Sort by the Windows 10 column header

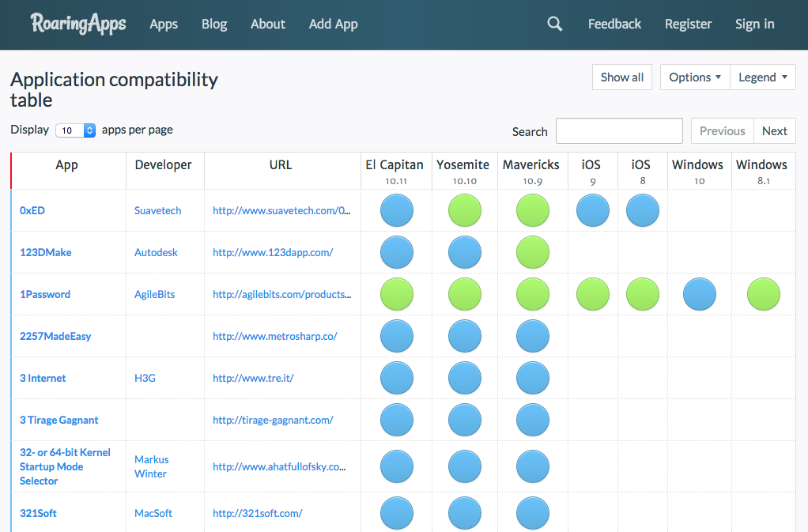click(699, 171)
